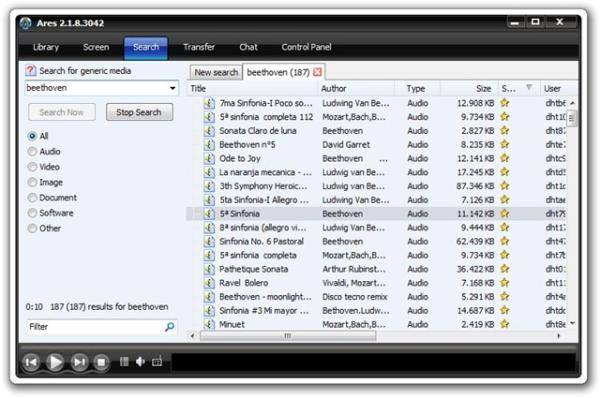Sort results by the Author column header
This screenshot has height=398, width=600.
pos(356,88)
